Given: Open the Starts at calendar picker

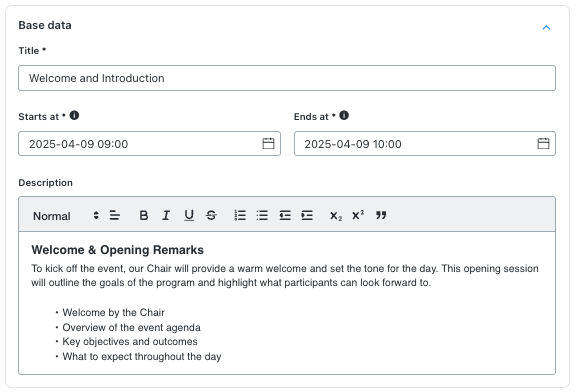Looking at the screenshot, I should click(x=268, y=144).
